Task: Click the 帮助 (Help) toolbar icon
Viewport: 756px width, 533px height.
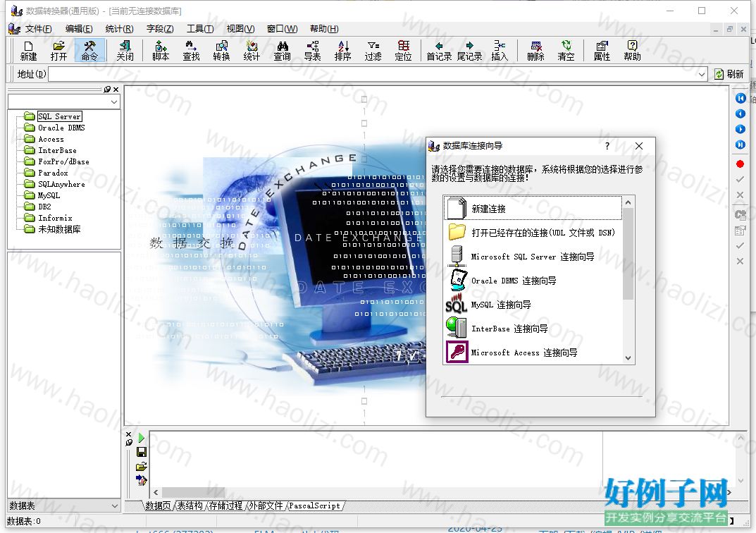Action: (632, 51)
